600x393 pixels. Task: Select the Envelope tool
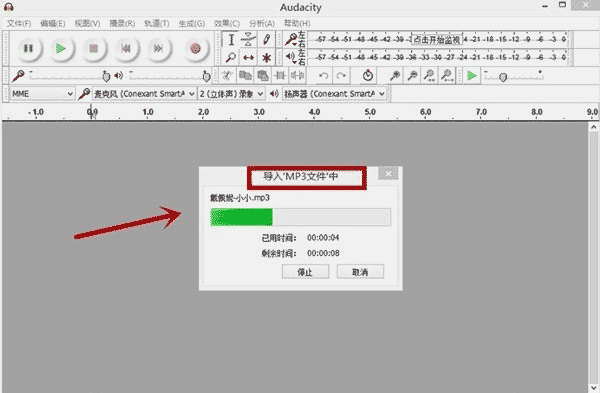click(x=249, y=40)
